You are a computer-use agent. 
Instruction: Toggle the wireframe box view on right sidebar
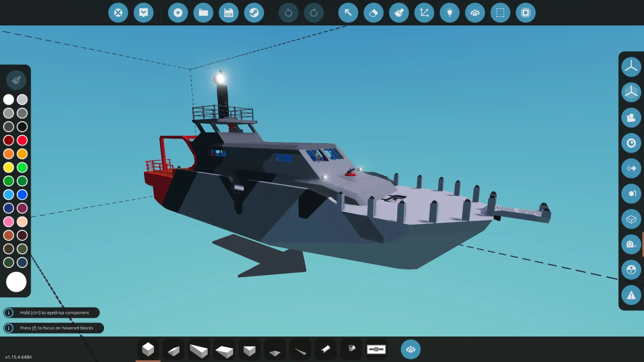tap(631, 219)
